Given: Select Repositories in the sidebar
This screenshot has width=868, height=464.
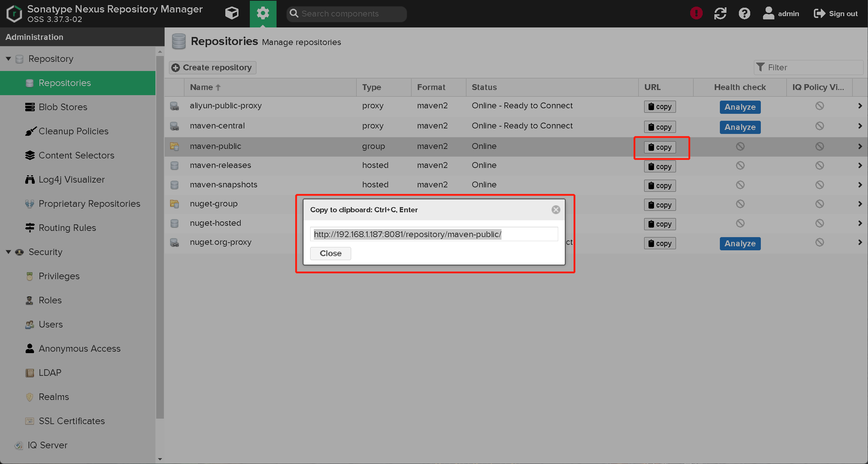Looking at the screenshot, I should [78, 83].
